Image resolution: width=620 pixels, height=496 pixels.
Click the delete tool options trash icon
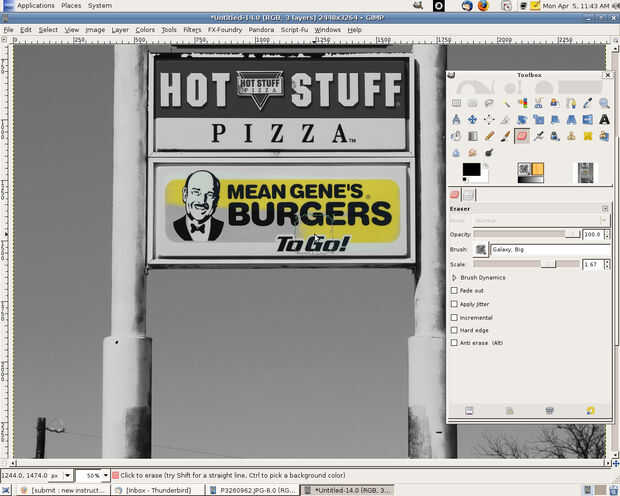549,411
